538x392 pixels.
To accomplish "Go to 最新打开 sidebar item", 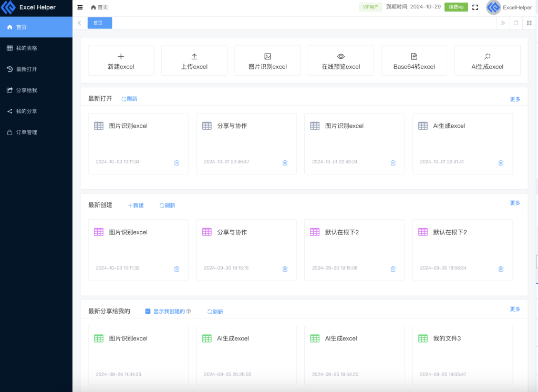I will pos(36,69).
